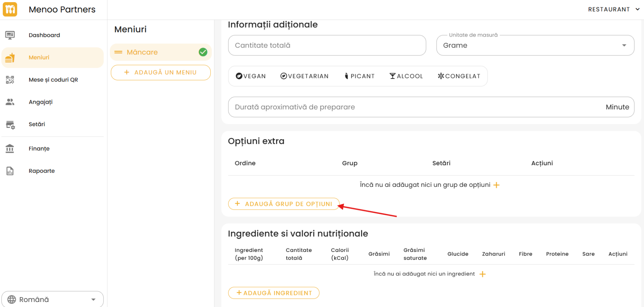This screenshot has width=644, height=307.
Task: Open Dashboard via its monitor icon
Action: pos(10,35)
